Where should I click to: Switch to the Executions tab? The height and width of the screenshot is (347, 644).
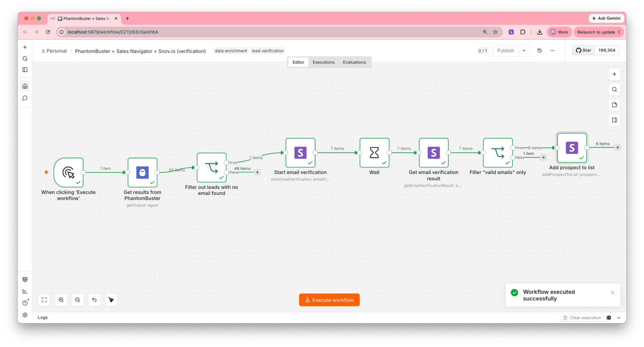coord(323,62)
